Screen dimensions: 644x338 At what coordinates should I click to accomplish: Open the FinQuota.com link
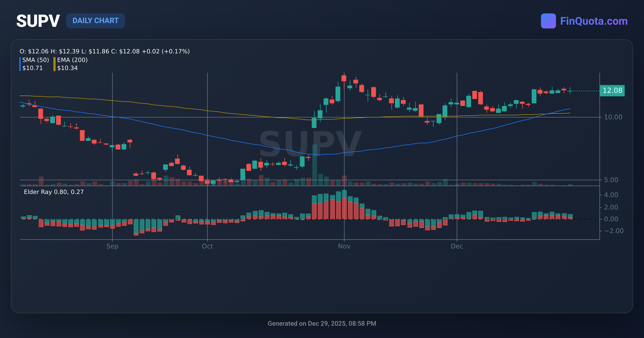[594, 21]
